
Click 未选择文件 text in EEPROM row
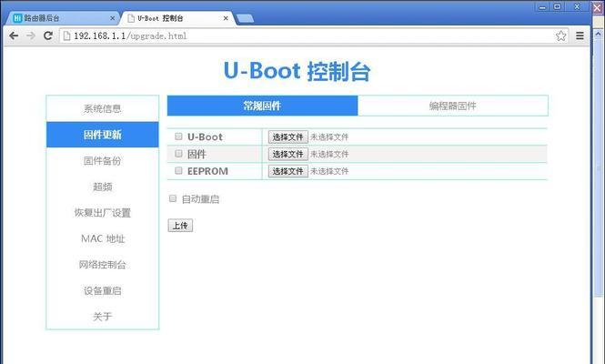pyautogui.click(x=329, y=171)
